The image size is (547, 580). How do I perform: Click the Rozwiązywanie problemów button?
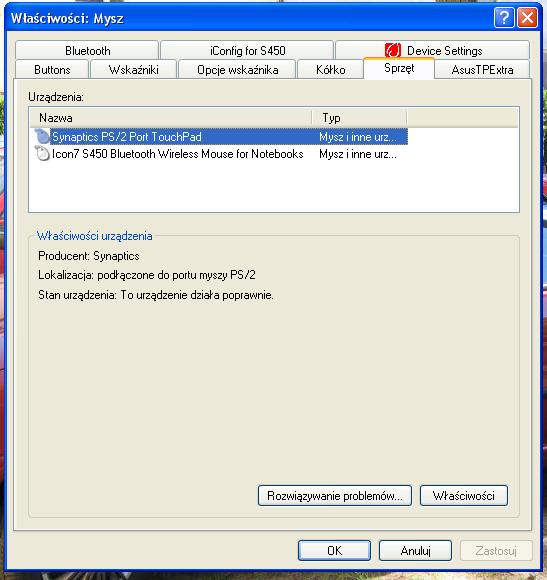(335, 496)
